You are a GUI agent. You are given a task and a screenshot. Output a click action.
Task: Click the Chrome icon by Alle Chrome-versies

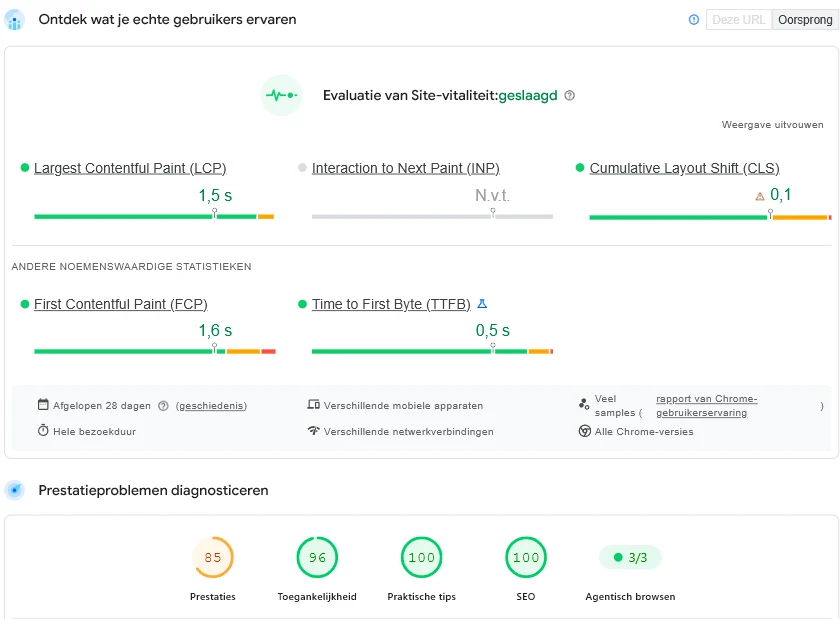click(584, 431)
